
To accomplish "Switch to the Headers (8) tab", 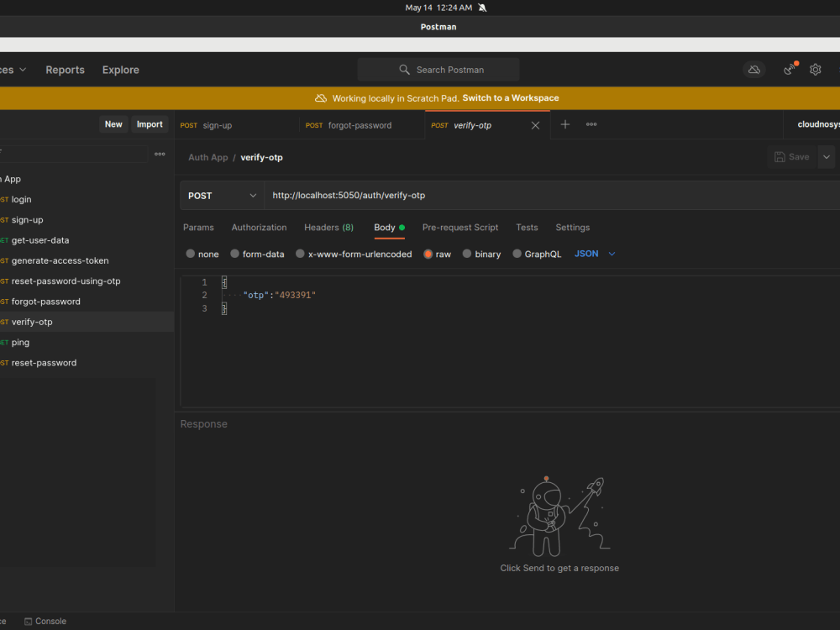I will (x=328, y=227).
